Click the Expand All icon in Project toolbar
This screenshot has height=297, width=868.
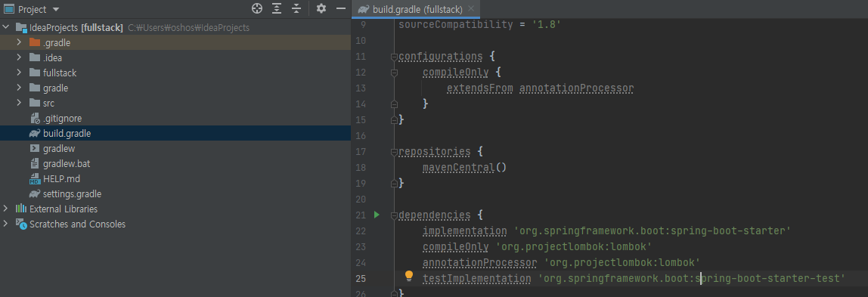click(277, 8)
